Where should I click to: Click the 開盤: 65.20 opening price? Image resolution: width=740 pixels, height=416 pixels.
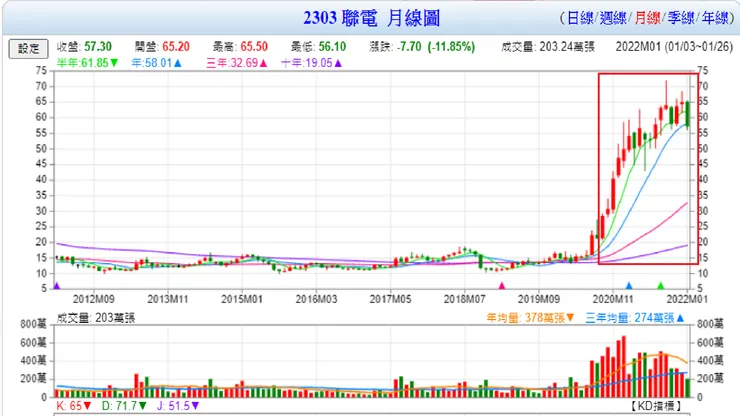pos(162,47)
